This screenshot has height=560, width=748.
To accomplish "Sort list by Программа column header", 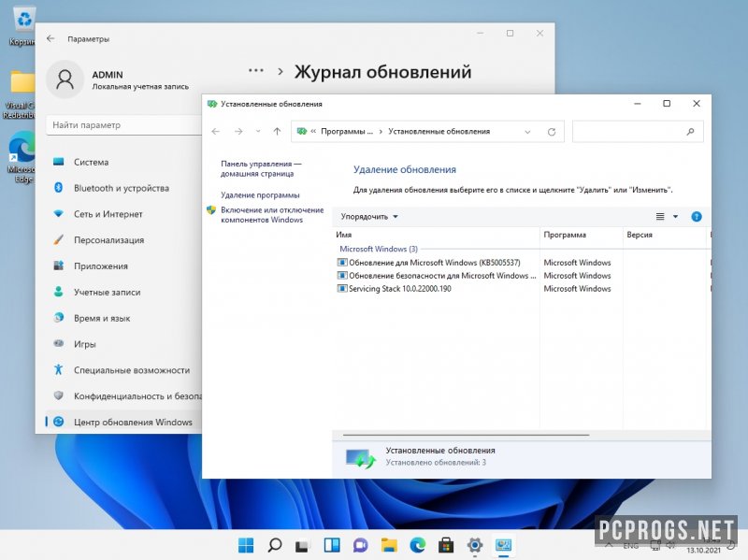I will [582, 235].
